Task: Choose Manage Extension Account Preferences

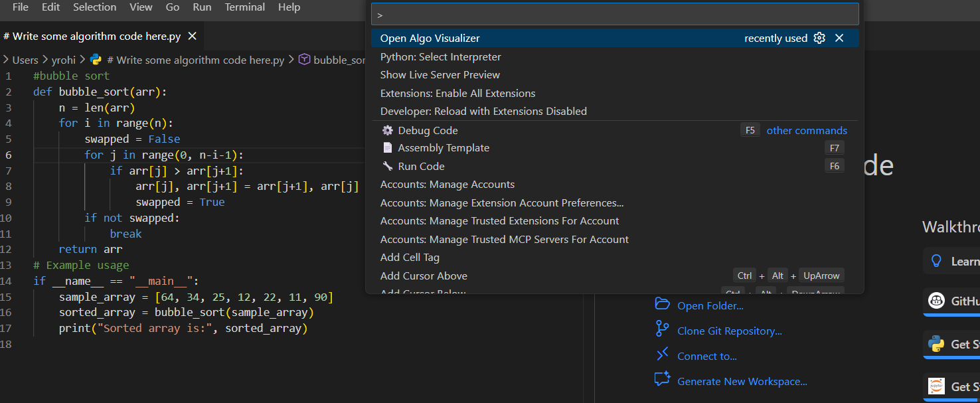Action: (615, 203)
